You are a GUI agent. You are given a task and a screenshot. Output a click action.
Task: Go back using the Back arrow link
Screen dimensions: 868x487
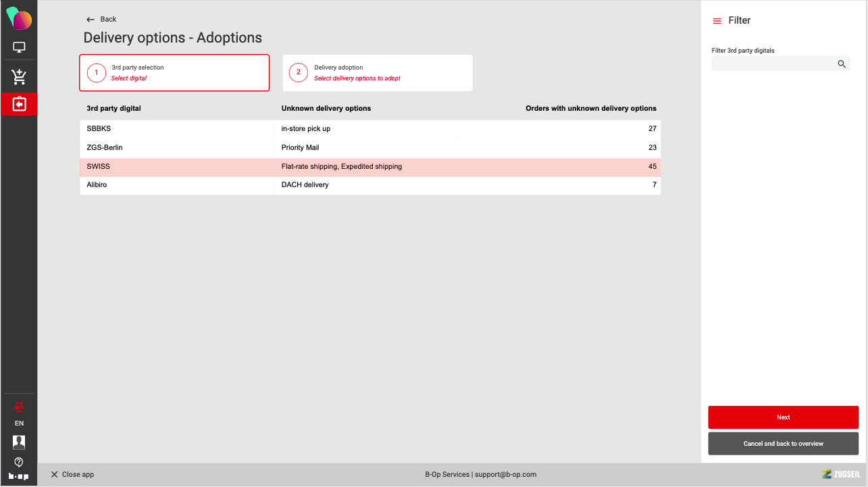[101, 19]
